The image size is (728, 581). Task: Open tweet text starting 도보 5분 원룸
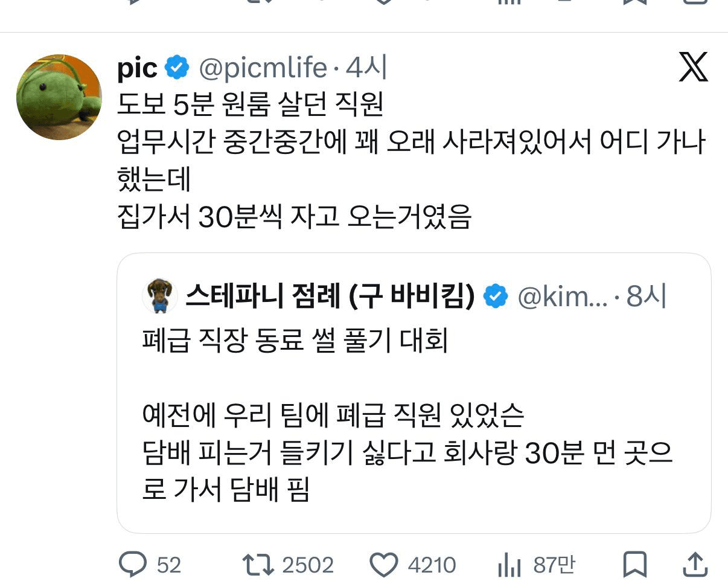point(251,106)
